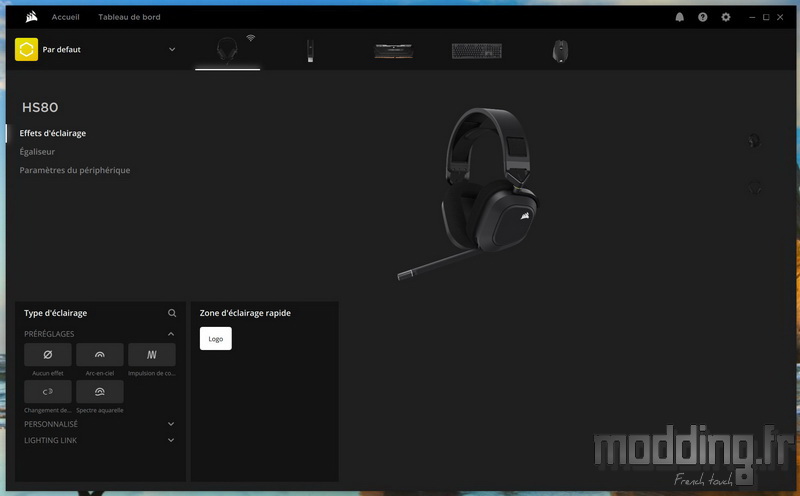Select the Aucun effet preset
Viewport: 800px width, 496px height.
click(48, 355)
